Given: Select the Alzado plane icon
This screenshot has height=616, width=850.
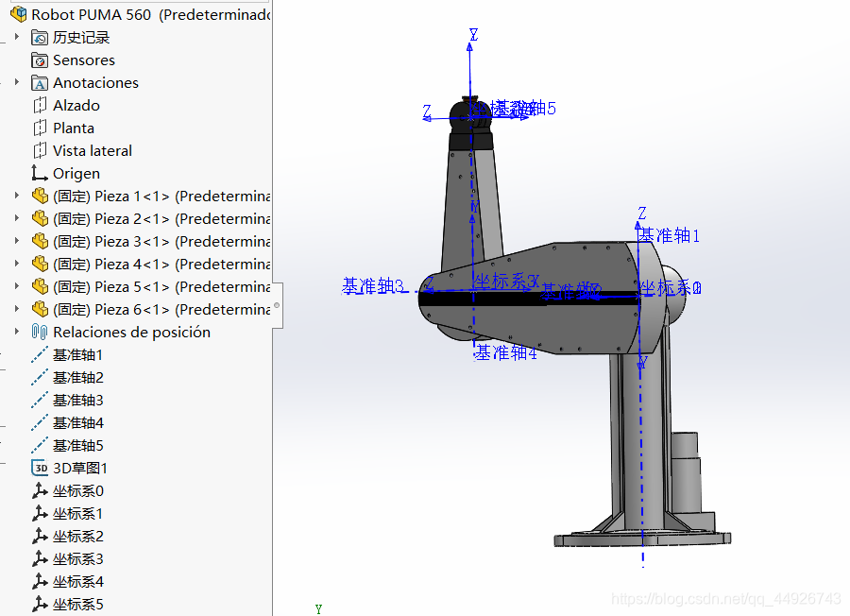Looking at the screenshot, I should (40, 105).
